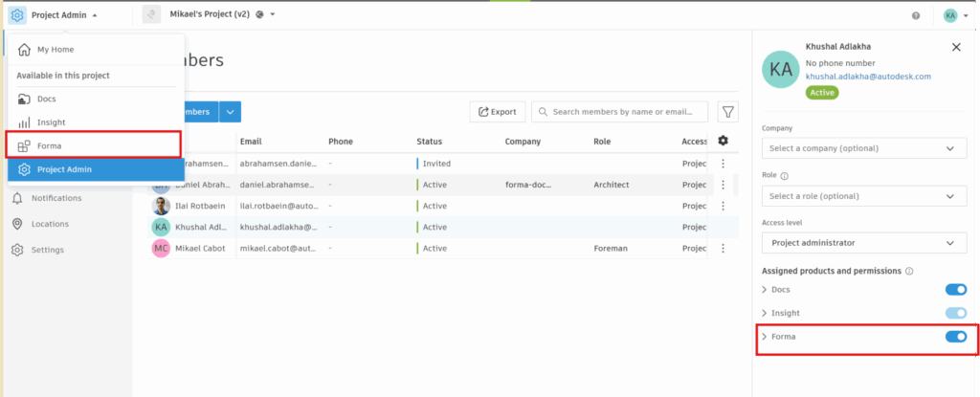Click the Project Admin gear icon in header
This screenshot has width=980, height=397.
(17, 15)
